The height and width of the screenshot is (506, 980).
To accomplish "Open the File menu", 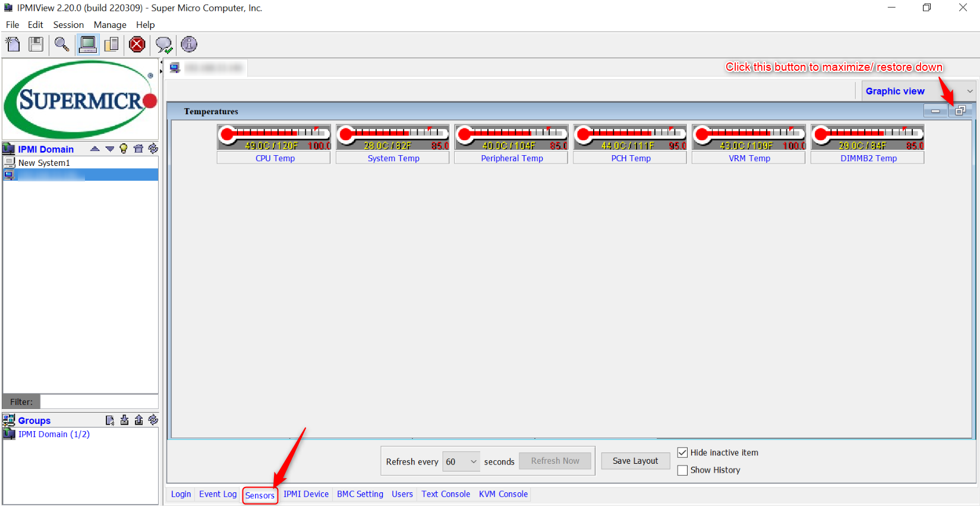I will tap(12, 25).
